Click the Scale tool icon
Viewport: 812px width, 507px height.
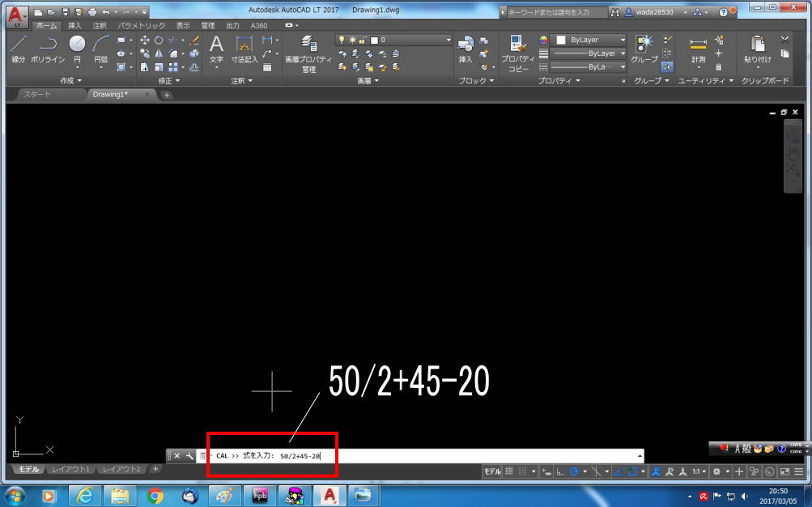159,66
